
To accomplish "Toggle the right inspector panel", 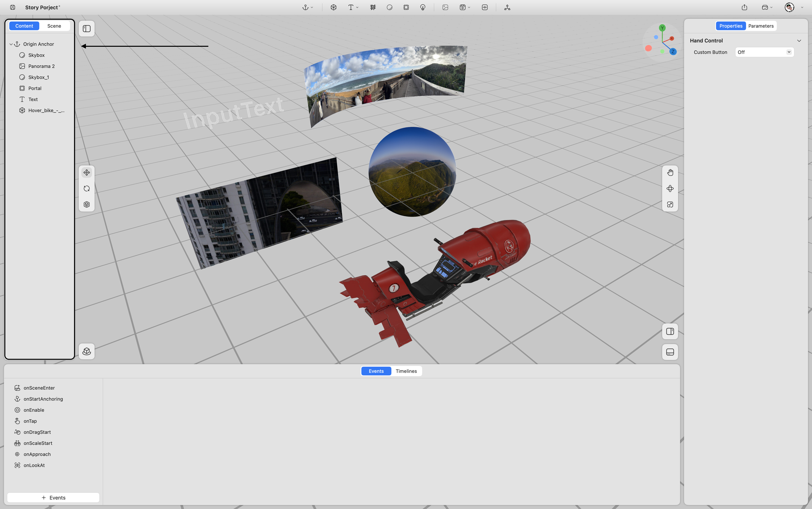I will click(670, 331).
